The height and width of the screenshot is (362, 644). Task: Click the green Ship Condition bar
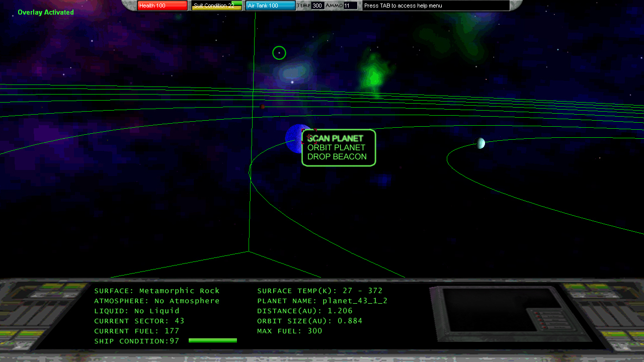(x=212, y=341)
